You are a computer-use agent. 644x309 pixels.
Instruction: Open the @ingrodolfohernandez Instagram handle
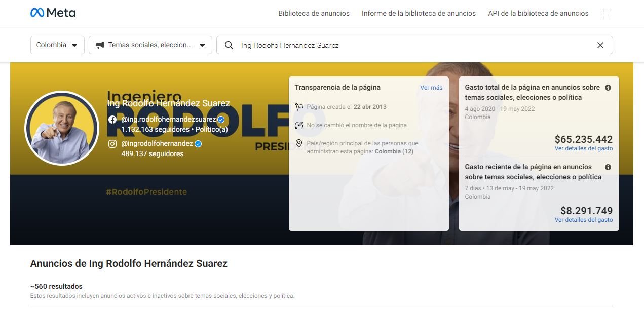click(157, 144)
